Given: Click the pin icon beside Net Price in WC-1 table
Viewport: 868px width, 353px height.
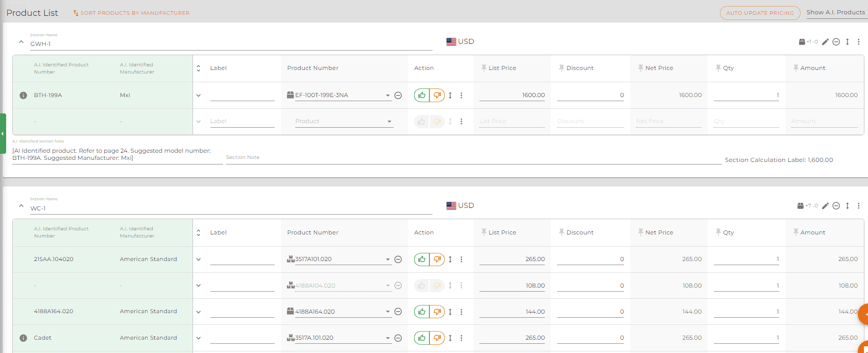Looking at the screenshot, I should pos(640,232).
